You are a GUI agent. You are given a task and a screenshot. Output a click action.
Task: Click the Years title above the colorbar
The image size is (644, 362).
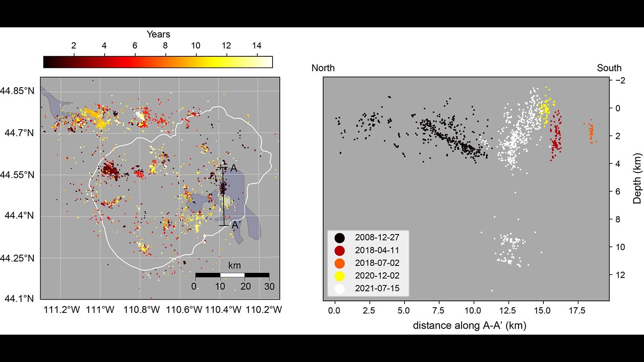pyautogui.click(x=158, y=34)
